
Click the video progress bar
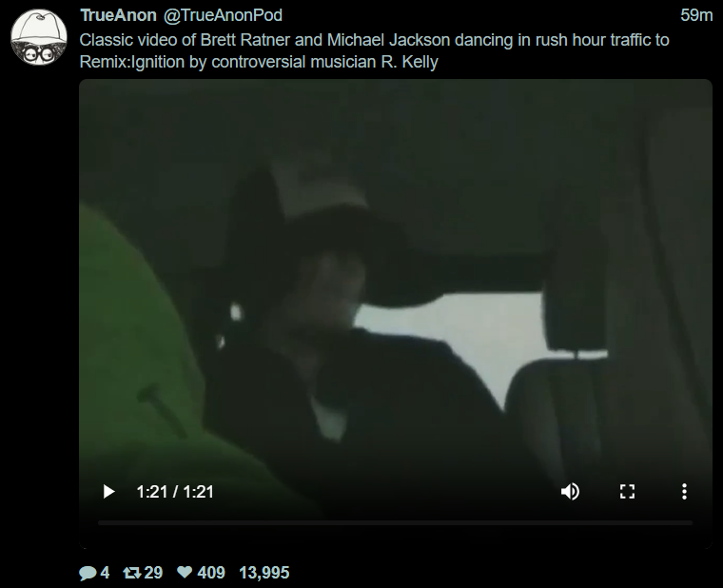pos(395,523)
